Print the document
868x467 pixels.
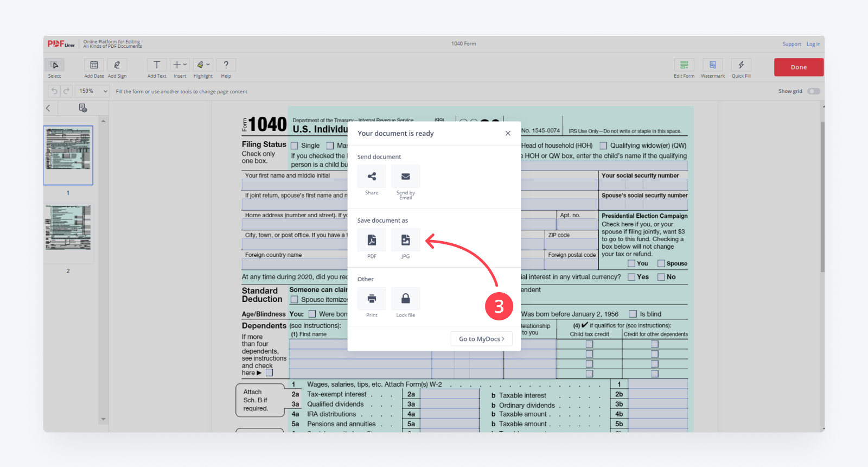(372, 299)
